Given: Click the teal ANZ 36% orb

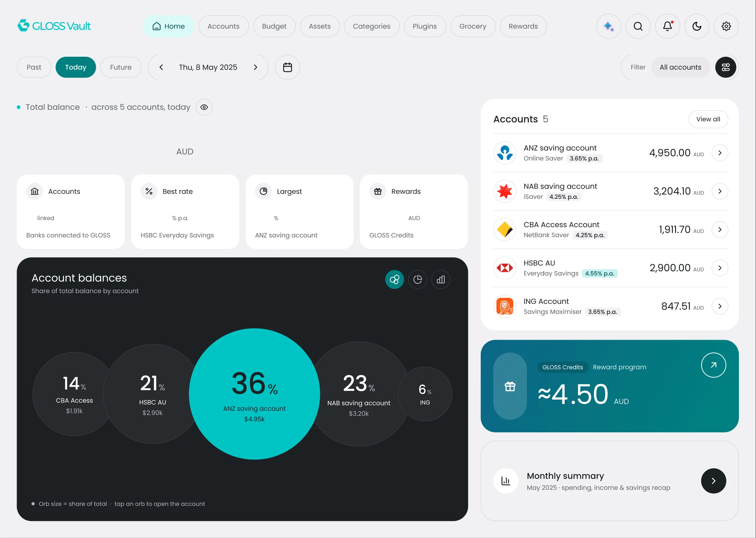Looking at the screenshot, I should [x=254, y=394].
